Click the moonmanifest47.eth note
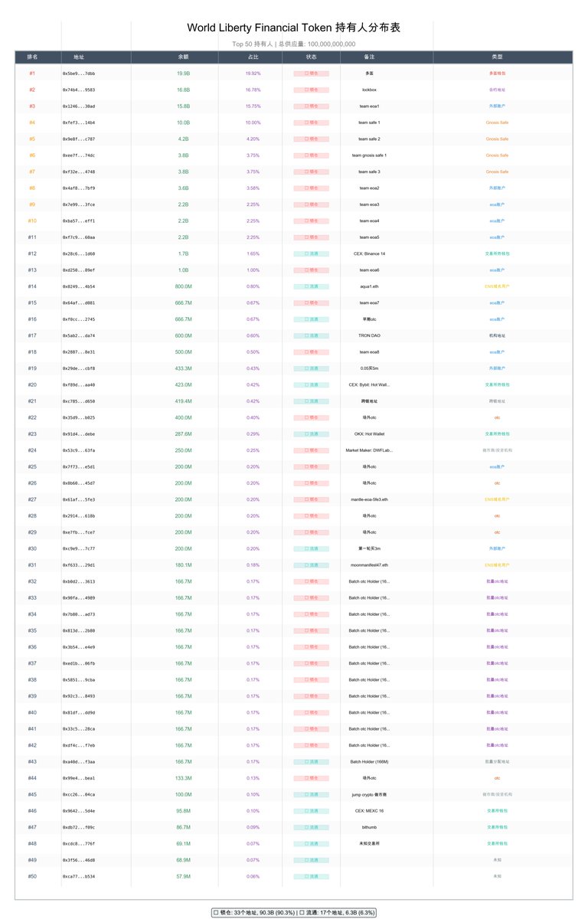The image size is (588, 919). (370, 565)
